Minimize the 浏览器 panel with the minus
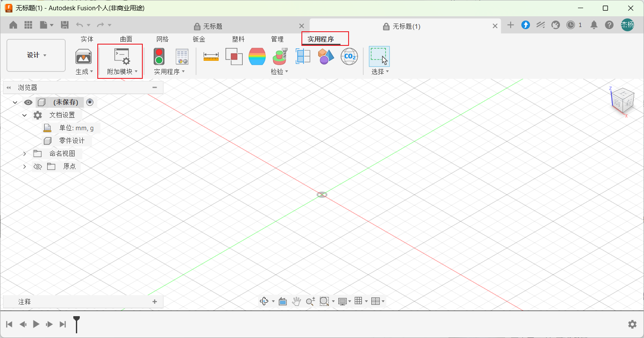644x338 pixels. pyautogui.click(x=155, y=87)
